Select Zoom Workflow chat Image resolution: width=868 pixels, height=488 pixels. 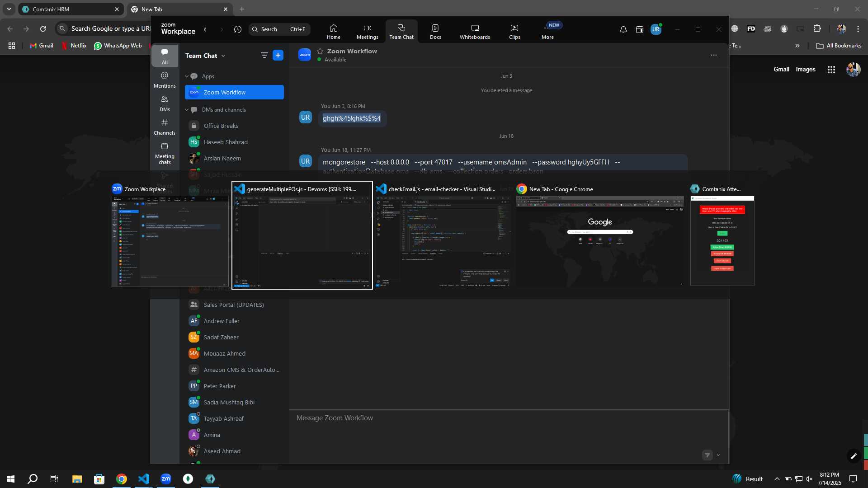click(234, 92)
